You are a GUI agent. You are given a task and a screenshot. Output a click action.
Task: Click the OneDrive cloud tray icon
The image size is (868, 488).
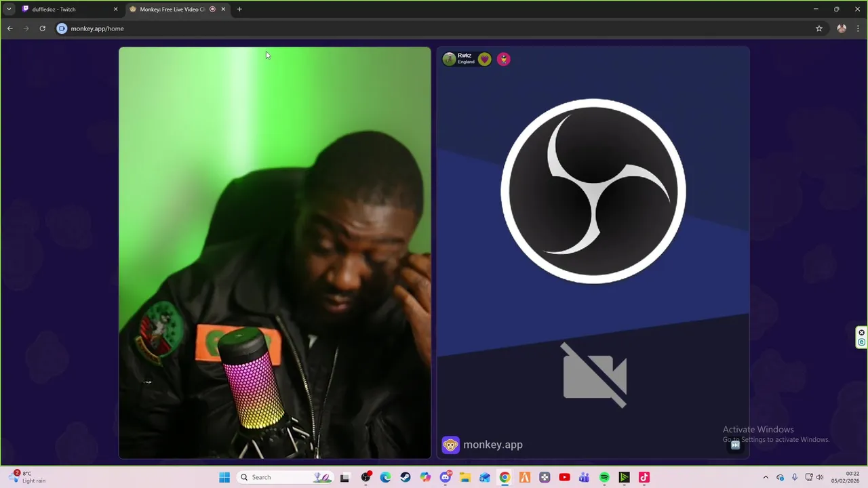[781, 477]
